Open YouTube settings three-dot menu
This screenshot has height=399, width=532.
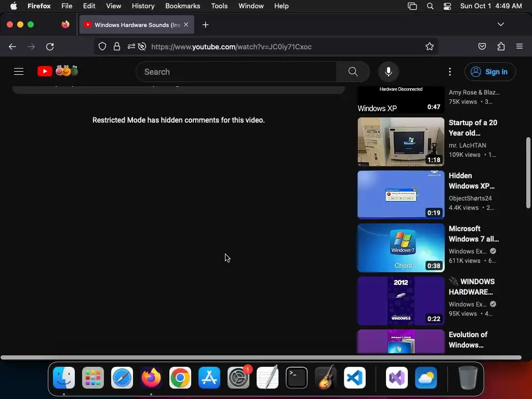point(450,72)
